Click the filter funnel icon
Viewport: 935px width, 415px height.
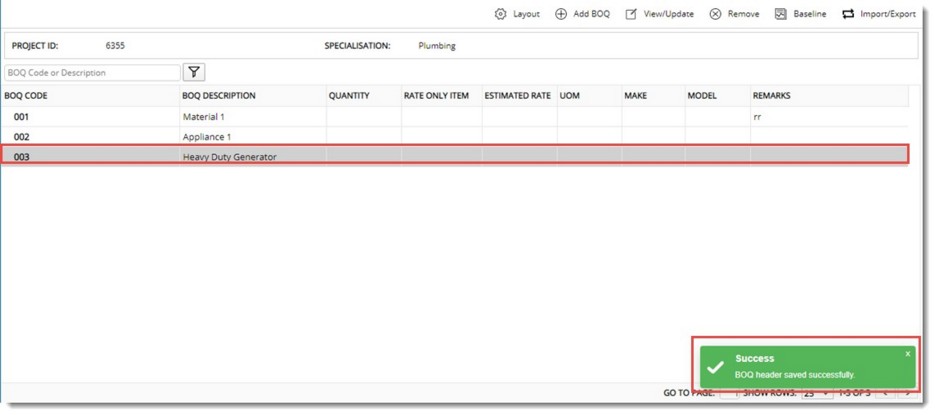[x=194, y=73]
